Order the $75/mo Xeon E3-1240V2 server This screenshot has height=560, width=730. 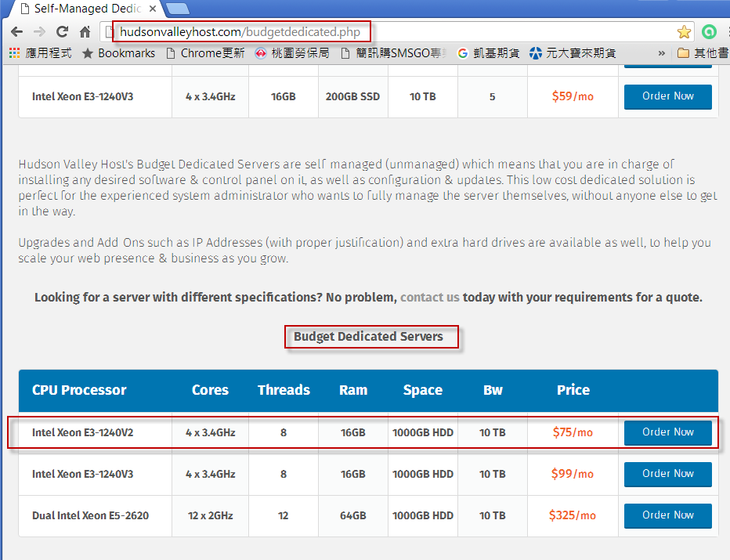point(667,432)
